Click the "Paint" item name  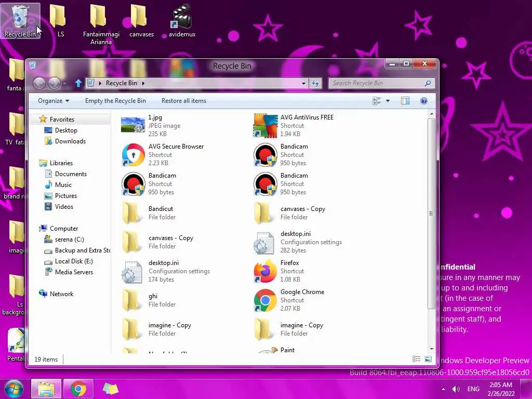(287, 350)
